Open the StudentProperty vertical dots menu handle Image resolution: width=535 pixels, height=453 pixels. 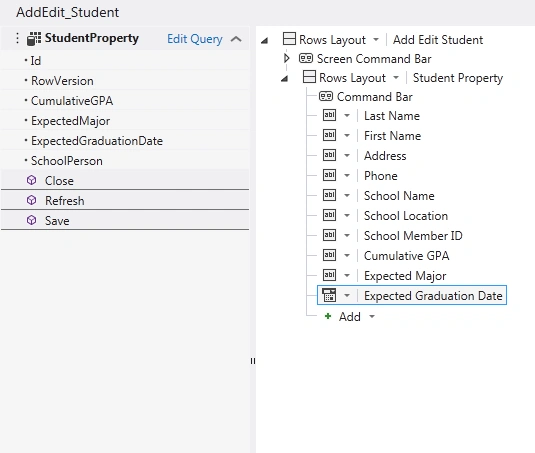(x=17, y=38)
